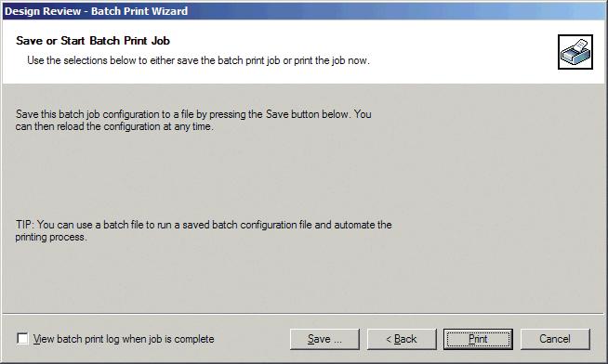Click the 'Save or Start Batch Print Job' heading
Screen dimensions: 608x364
(93, 41)
